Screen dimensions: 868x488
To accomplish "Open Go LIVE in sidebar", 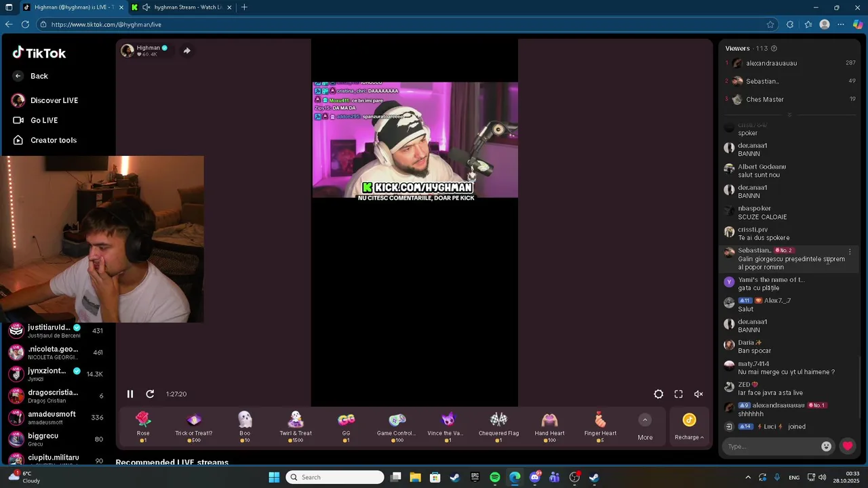I will coord(35,120).
